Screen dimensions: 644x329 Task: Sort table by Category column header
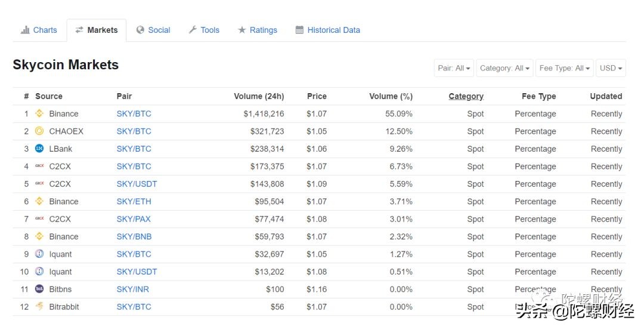coord(466,96)
